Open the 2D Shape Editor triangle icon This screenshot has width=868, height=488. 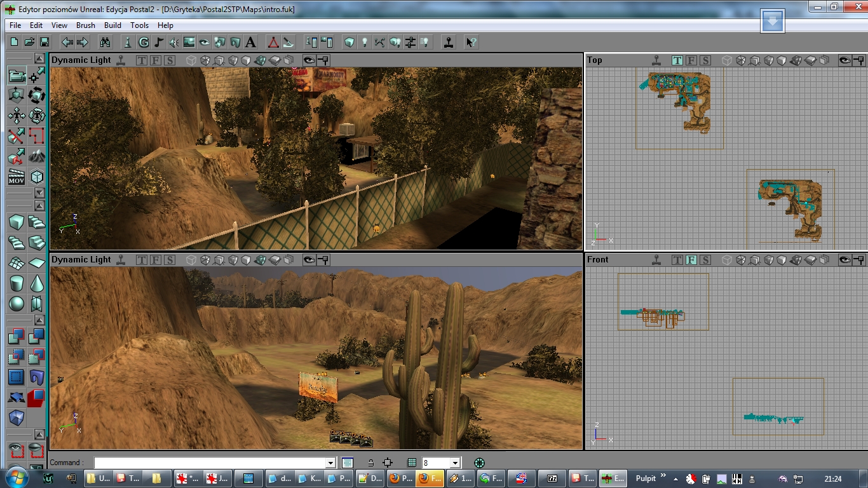point(273,42)
